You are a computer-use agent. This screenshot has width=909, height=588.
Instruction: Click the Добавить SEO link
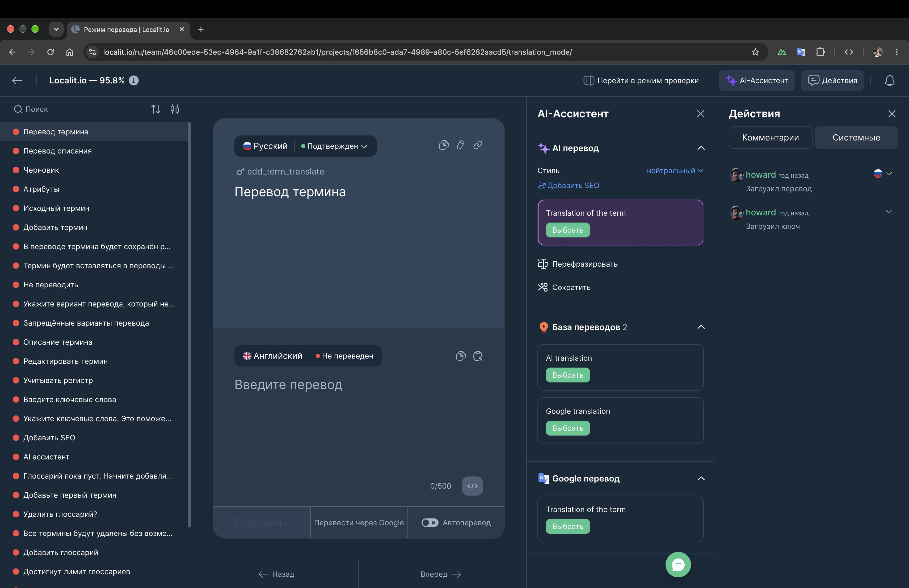[568, 185]
